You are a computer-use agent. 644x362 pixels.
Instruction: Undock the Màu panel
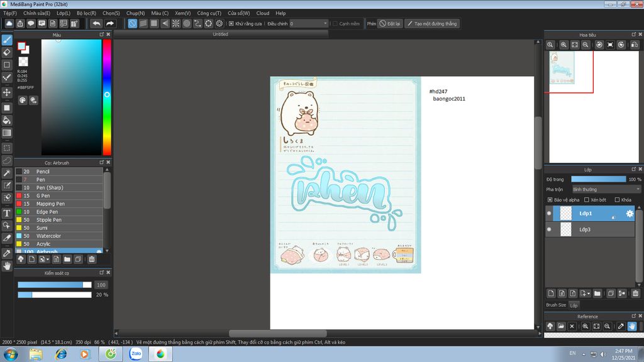(101, 35)
